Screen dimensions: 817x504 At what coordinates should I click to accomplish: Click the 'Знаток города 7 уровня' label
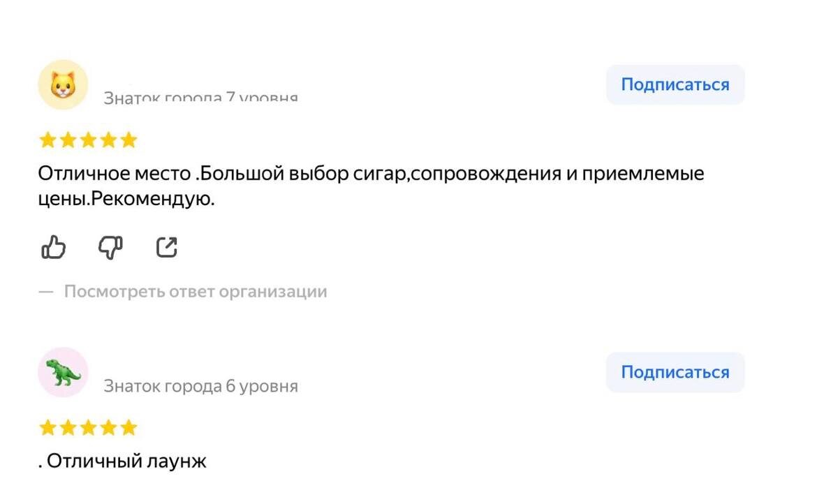201,98
